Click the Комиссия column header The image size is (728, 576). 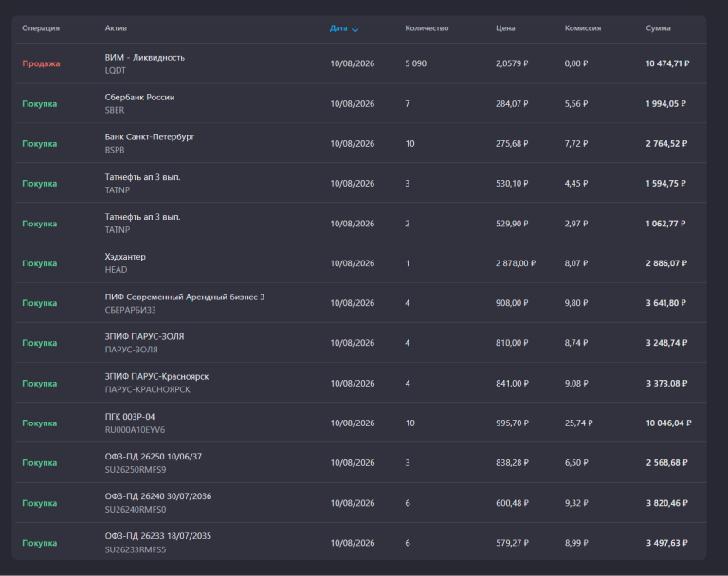[x=583, y=28]
